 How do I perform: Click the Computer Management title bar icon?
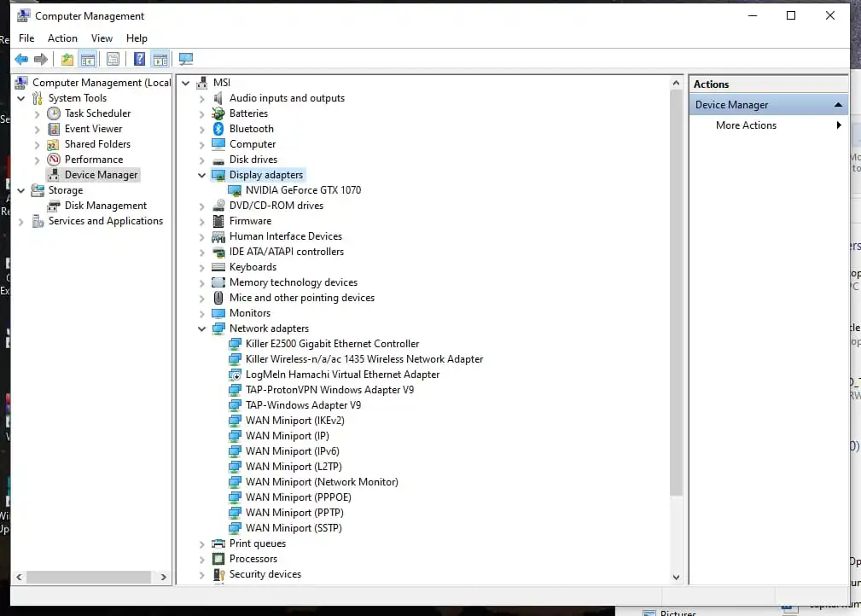pos(23,16)
